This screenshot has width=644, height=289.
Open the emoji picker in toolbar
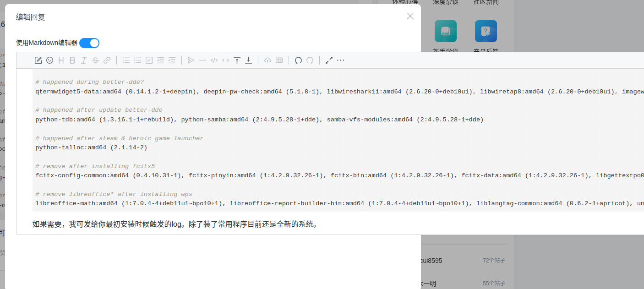[x=50, y=60]
